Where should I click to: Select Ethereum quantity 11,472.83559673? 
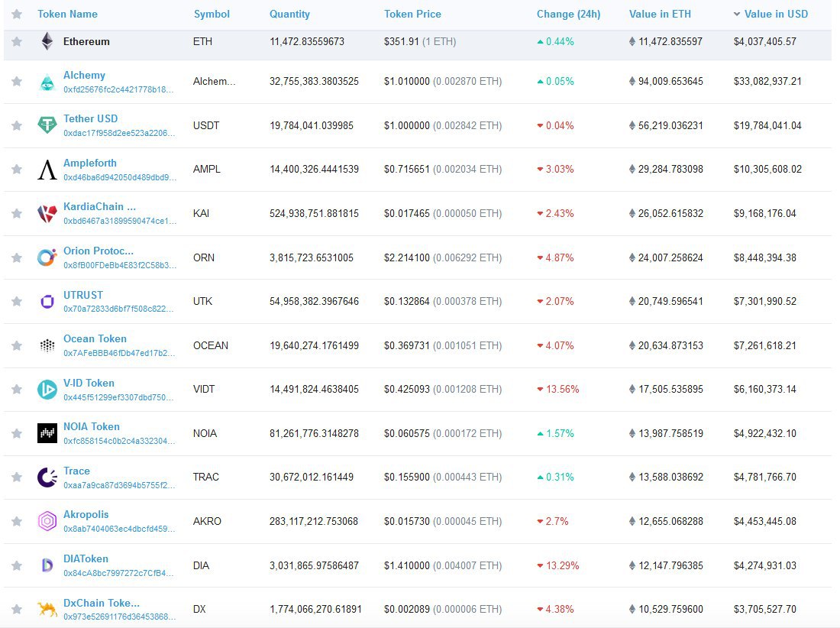pos(307,42)
